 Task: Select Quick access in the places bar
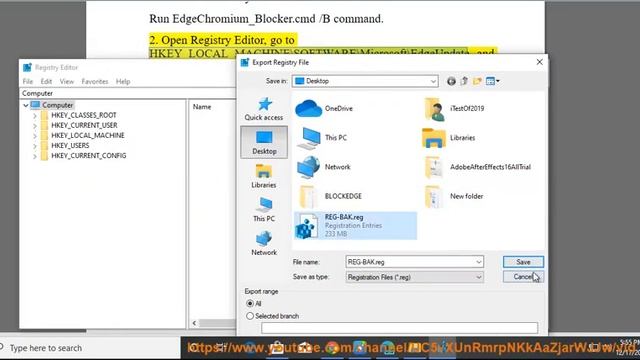click(x=264, y=109)
